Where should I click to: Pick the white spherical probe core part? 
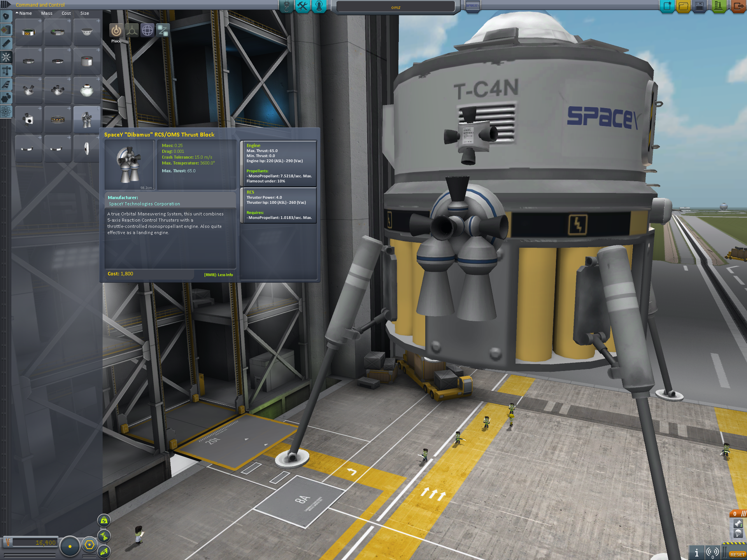[87, 91]
